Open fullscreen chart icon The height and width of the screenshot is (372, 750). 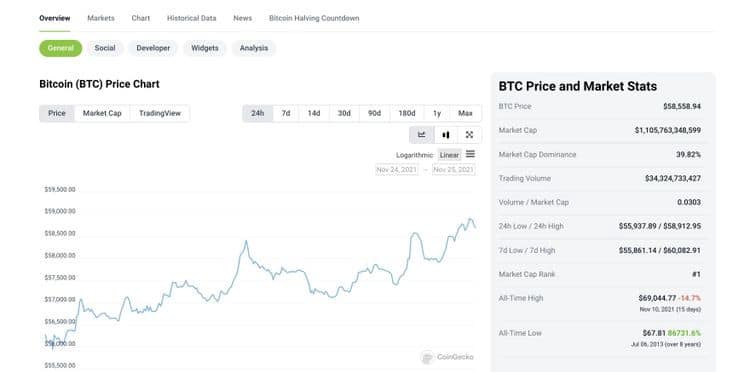(x=469, y=135)
